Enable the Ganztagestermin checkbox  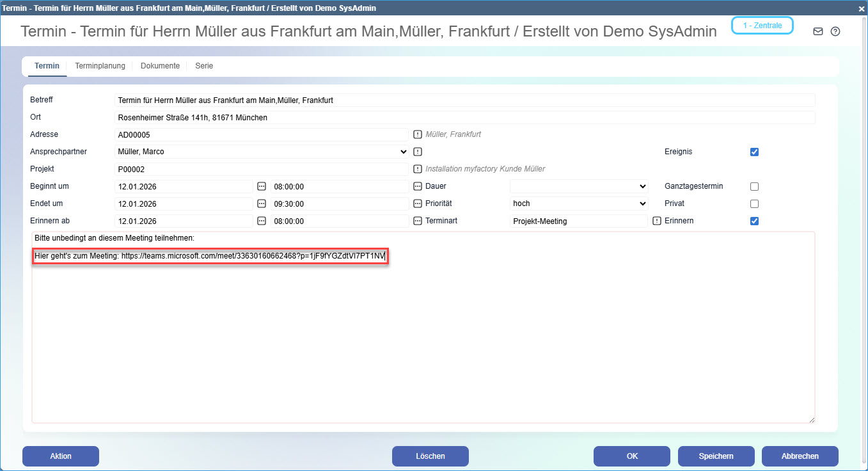pyautogui.click(x=754, y=187)
